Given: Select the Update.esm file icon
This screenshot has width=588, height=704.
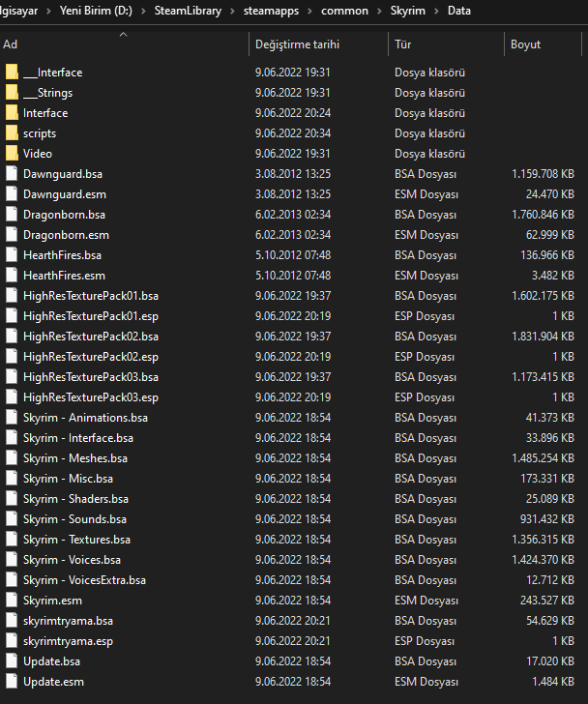Looking at the screenshot, I should [x=12, y=681].
